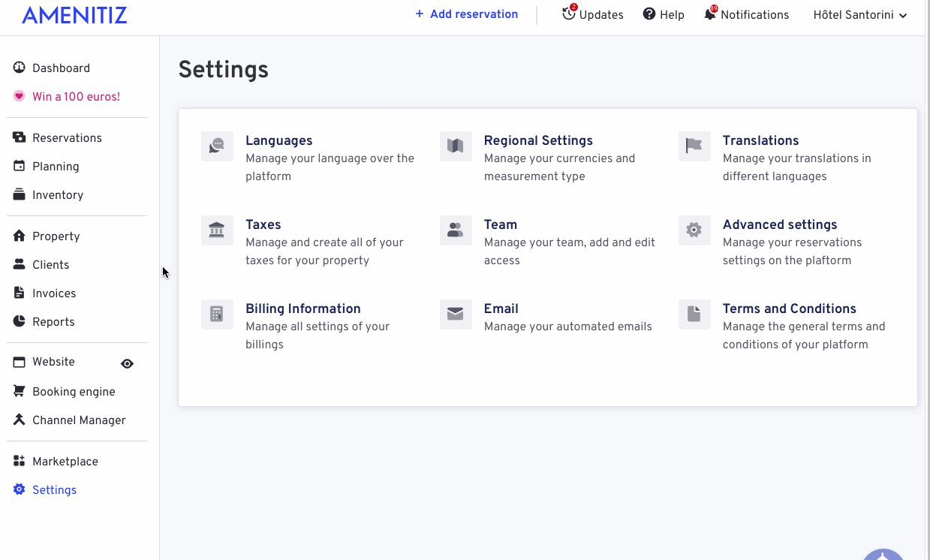Click the Settings gear icon in sidebar
Viewport: 930px width, 560px height.
[20, 489]
